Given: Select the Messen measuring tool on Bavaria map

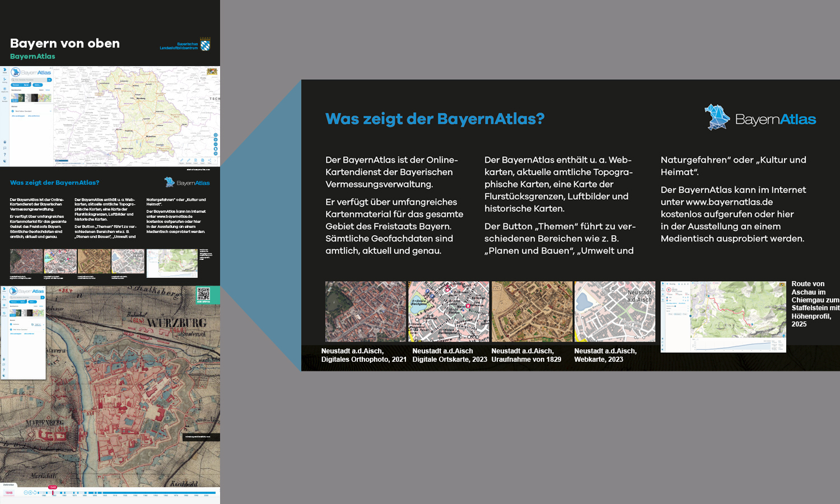Looking at the screenshot, I should [181, 161].
